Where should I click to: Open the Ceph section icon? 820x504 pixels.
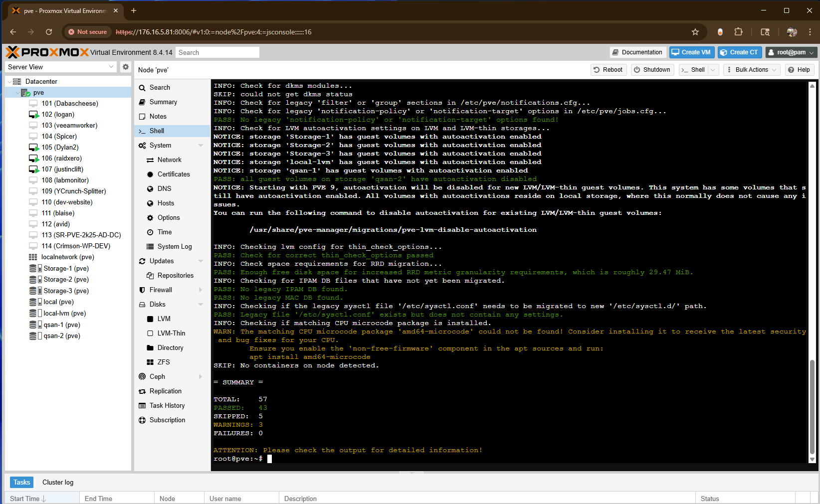(142, 377)
